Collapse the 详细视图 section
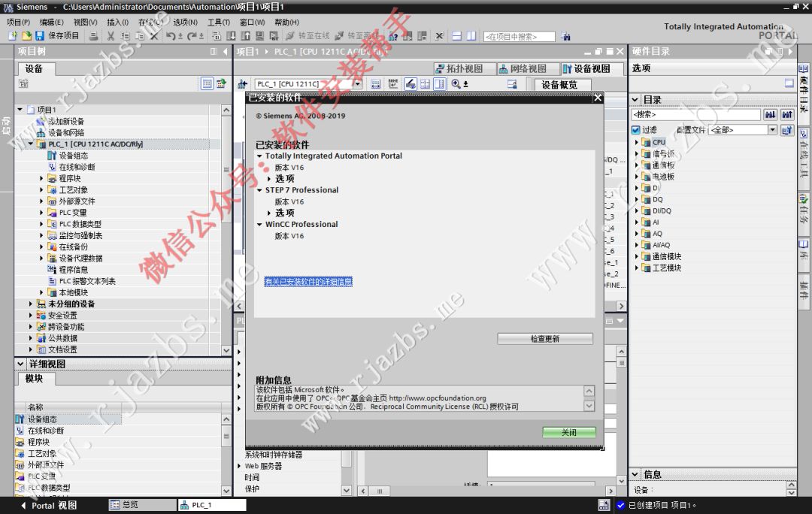The height and width of the screenshot is (514, 812). pyautogui.click(x=20, y=364)
